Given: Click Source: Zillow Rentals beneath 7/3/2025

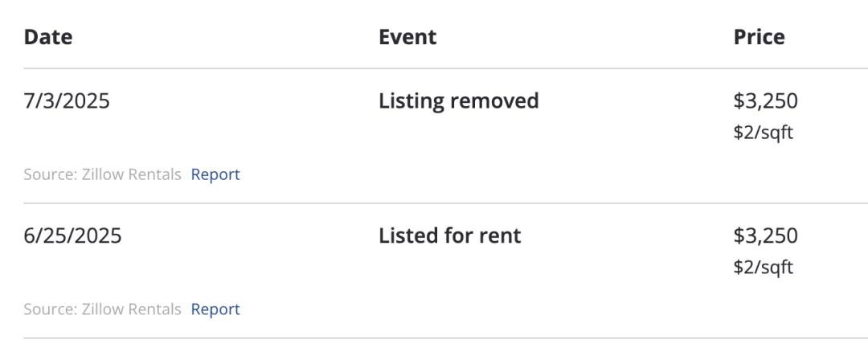Looking at the screenshot, I should click(x=102, y=174).
